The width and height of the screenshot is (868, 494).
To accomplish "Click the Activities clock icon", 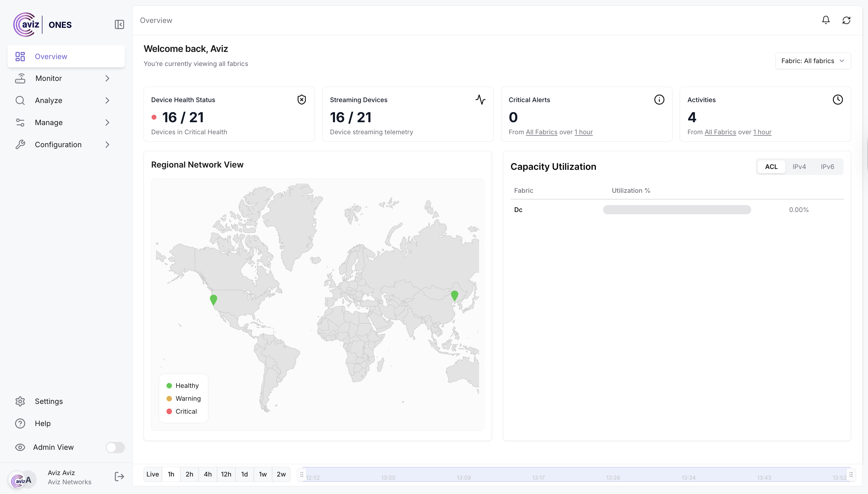I will point(838,100).
